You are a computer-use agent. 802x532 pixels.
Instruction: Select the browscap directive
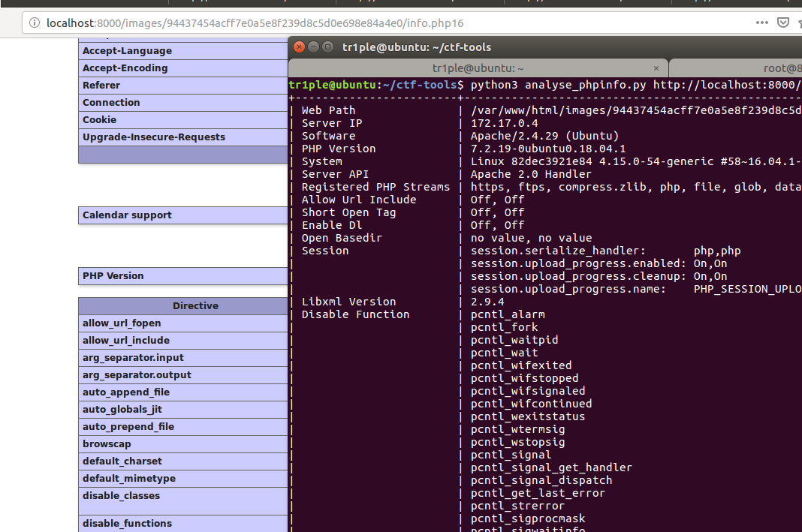[x=183, y=444]
